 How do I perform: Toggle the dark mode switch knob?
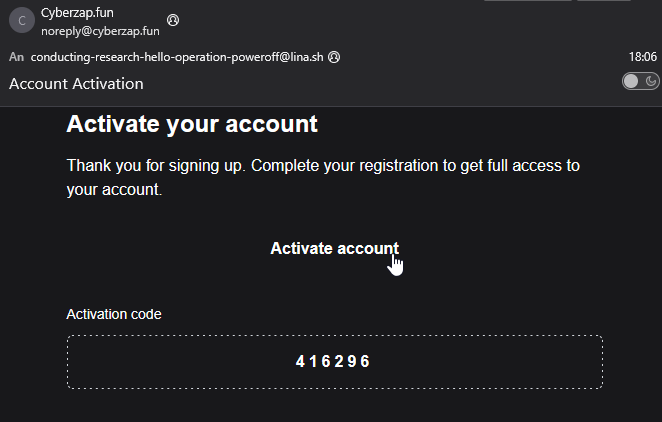click(632, 82)
